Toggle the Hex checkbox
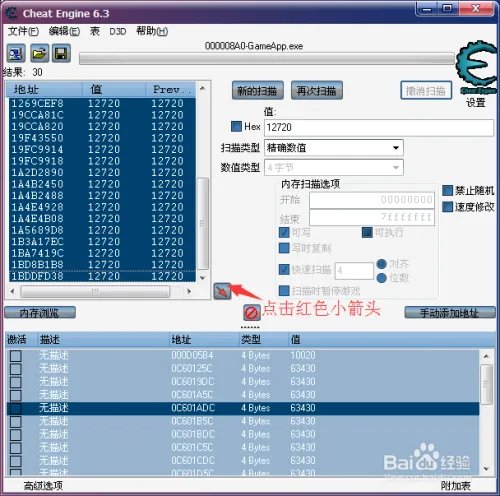Screen dimensions: 500x496 pos(236,126)
